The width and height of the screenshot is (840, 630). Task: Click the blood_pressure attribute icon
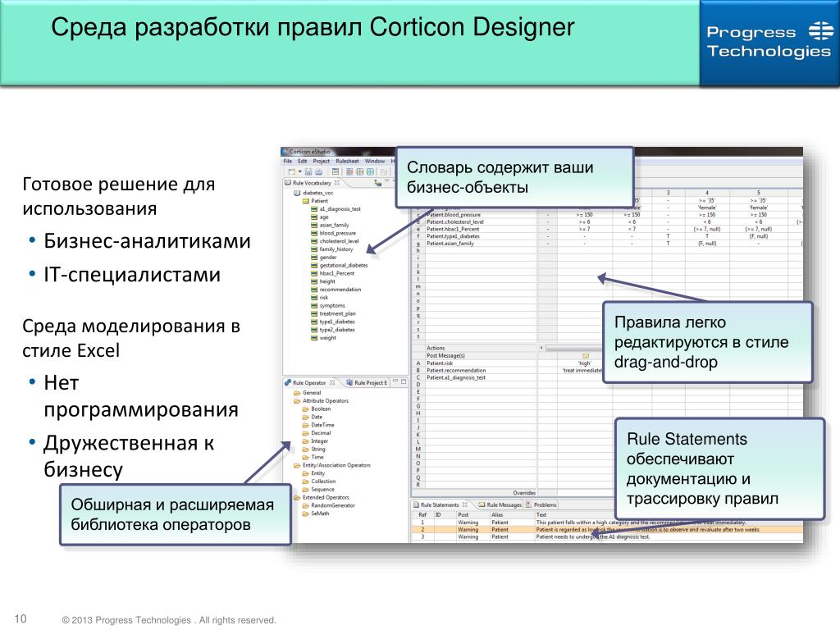pyautogui.click(x=314, y=233)
